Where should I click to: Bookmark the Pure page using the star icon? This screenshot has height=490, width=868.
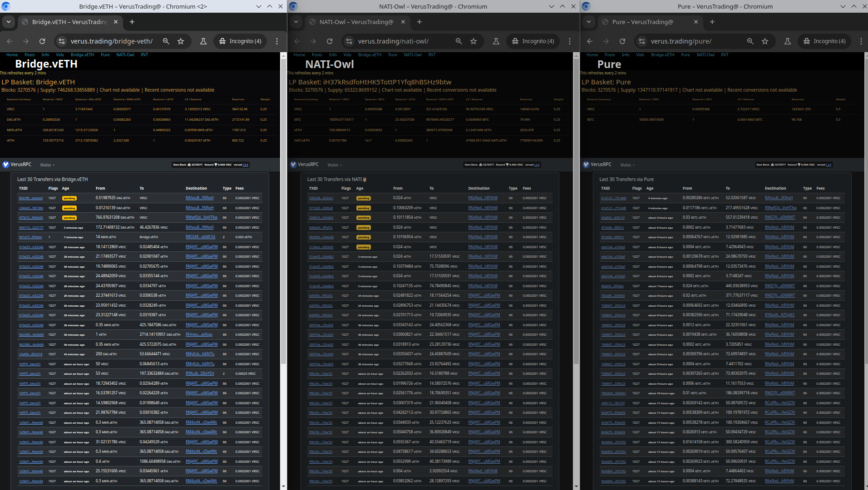[765, 41]
